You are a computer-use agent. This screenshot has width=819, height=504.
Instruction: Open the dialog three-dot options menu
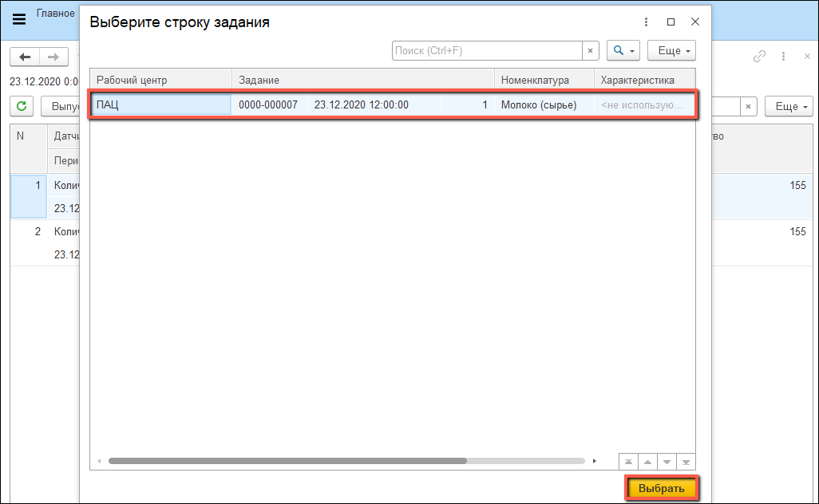[x=646, y=22]
